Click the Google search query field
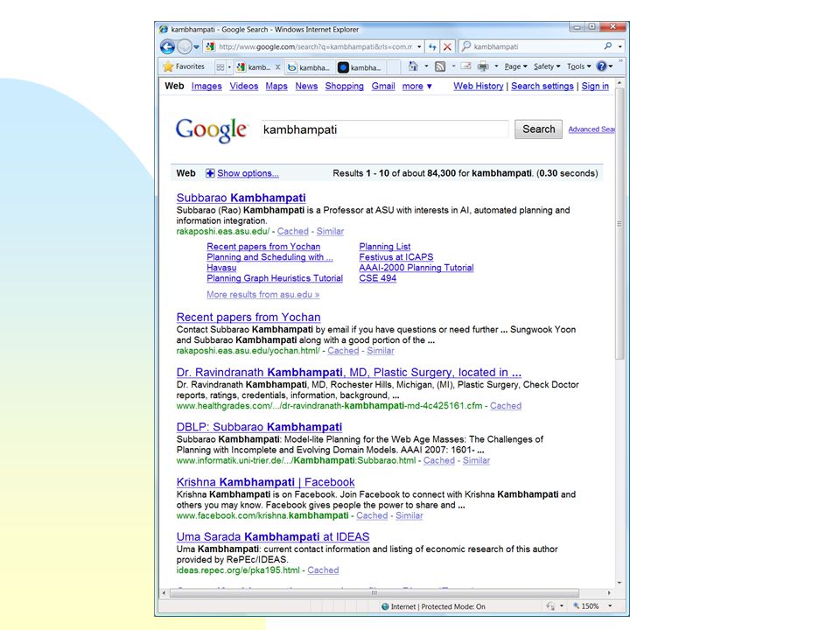840x630 pixels. [x=385, y=129]
